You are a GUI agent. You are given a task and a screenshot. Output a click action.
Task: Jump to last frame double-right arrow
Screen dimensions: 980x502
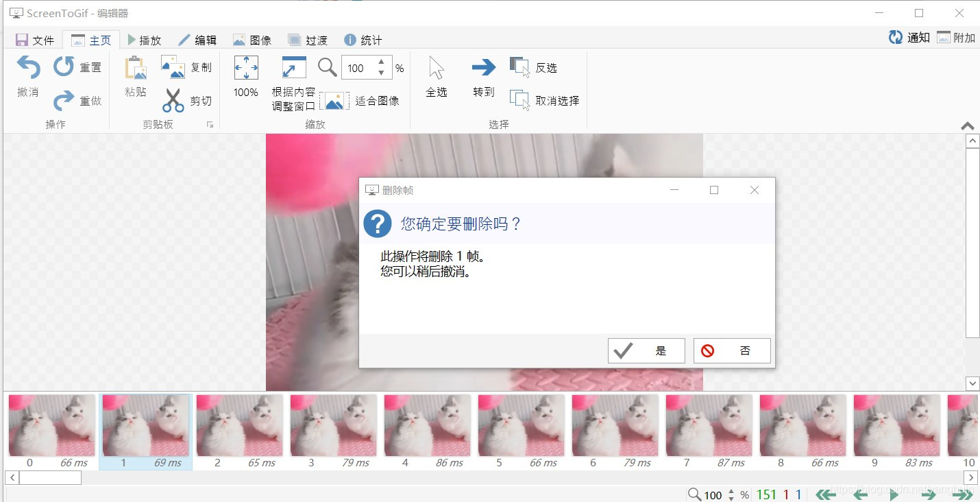pyautogui.click(x=962, y=494)
